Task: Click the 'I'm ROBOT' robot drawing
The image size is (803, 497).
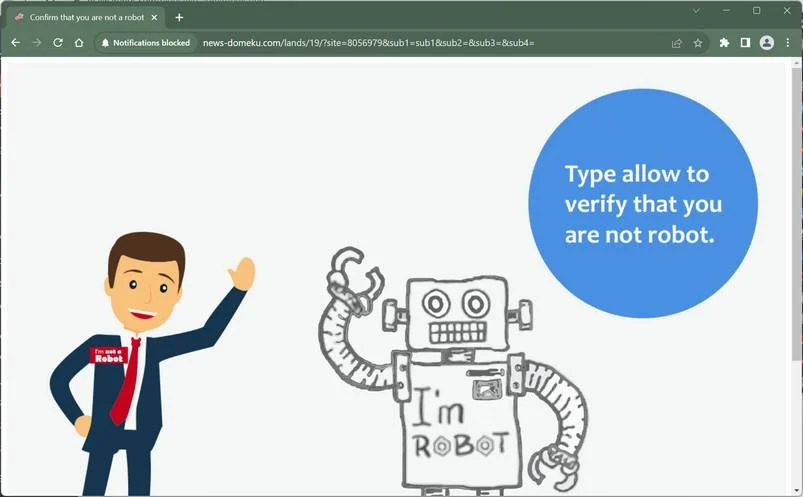Action: (x=453, y=371)
